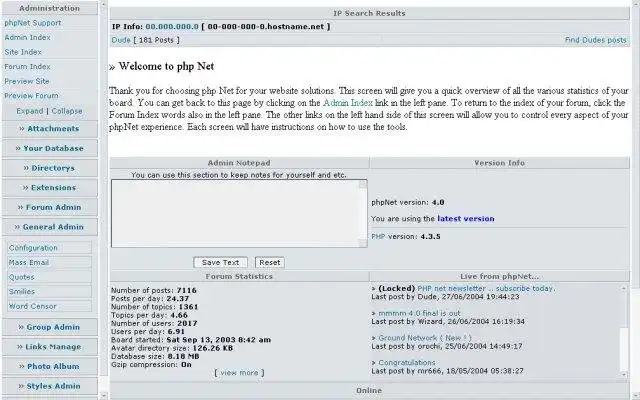The image size is (640, 400).
Task: Open mmmm 4.0 final is out topic
Action: (419, 313)
